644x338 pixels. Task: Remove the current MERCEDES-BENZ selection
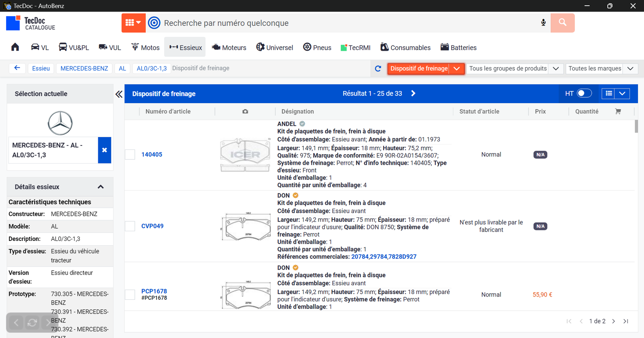105,150
